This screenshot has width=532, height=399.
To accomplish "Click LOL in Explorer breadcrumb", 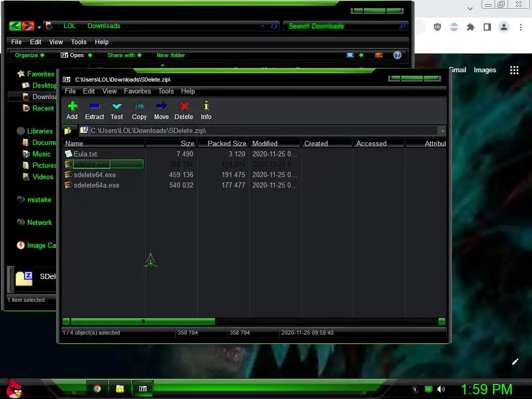I will click(x=70, y=26).
